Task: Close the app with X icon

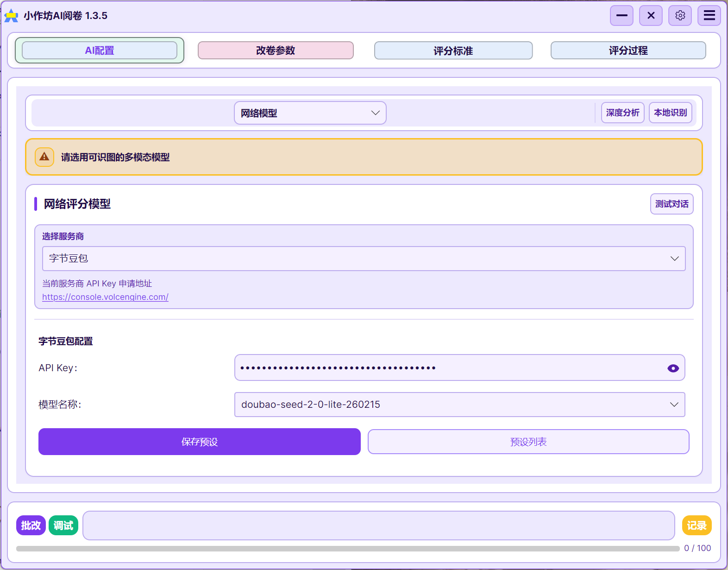Action: (x=651, y=16)
